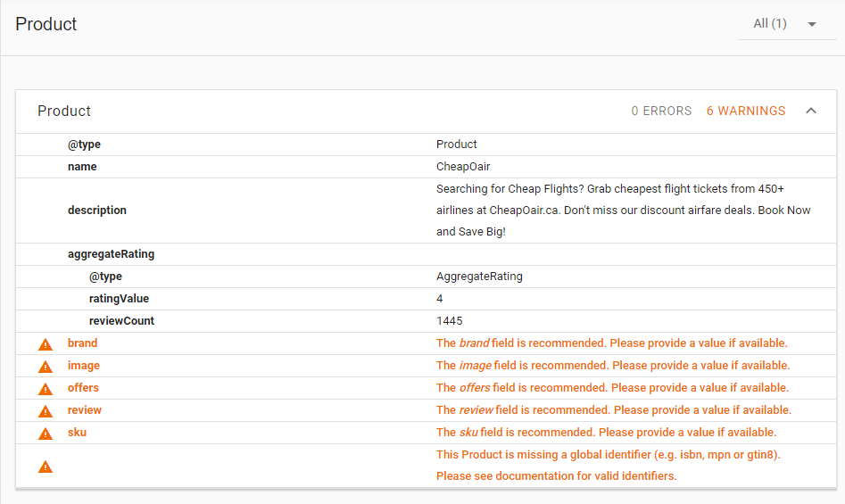Click the nested @type label under aggregateRating
This screenshot has height=504, width=845.
(x=105, y=277)
